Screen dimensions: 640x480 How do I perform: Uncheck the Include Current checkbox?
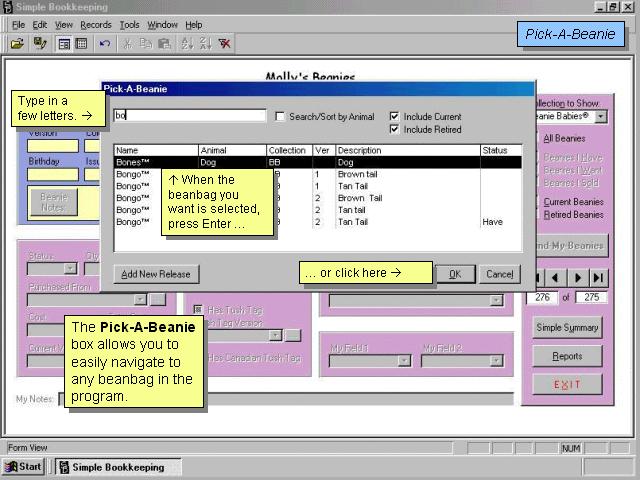pyautogui.click(x=395, y=117)
